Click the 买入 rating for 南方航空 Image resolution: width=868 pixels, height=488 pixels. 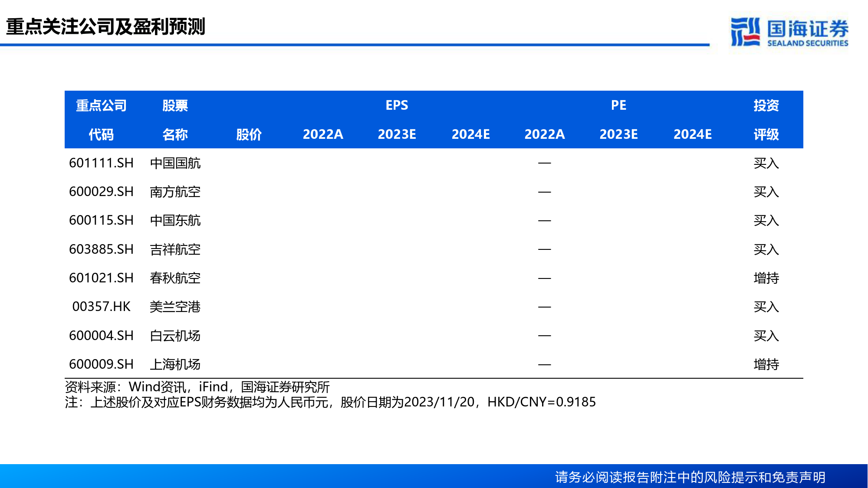(766, 192)
